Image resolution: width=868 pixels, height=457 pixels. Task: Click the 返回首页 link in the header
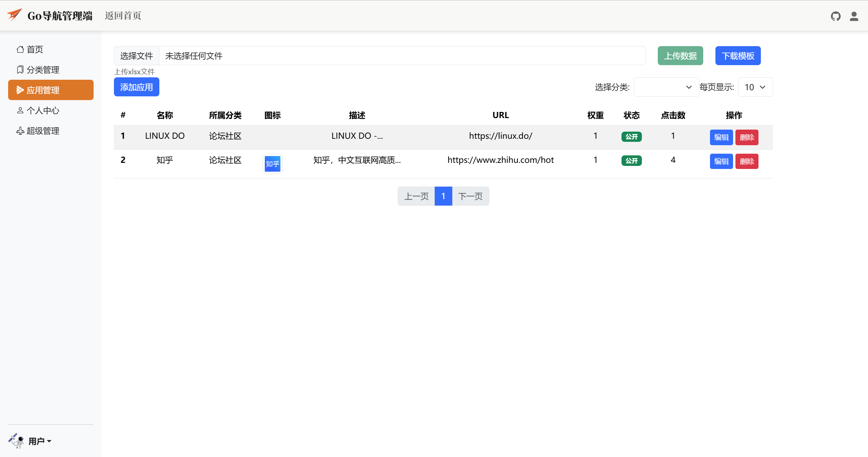[123, 16]
